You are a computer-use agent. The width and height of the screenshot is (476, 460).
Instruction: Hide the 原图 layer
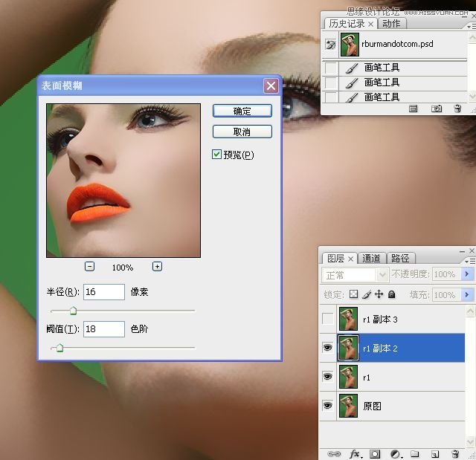[x=327, y=406]
